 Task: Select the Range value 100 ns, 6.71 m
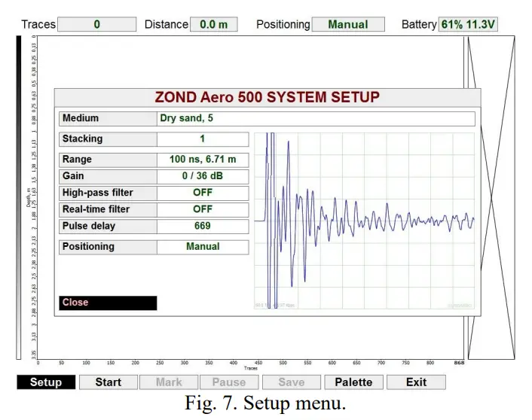coord(203,160)
